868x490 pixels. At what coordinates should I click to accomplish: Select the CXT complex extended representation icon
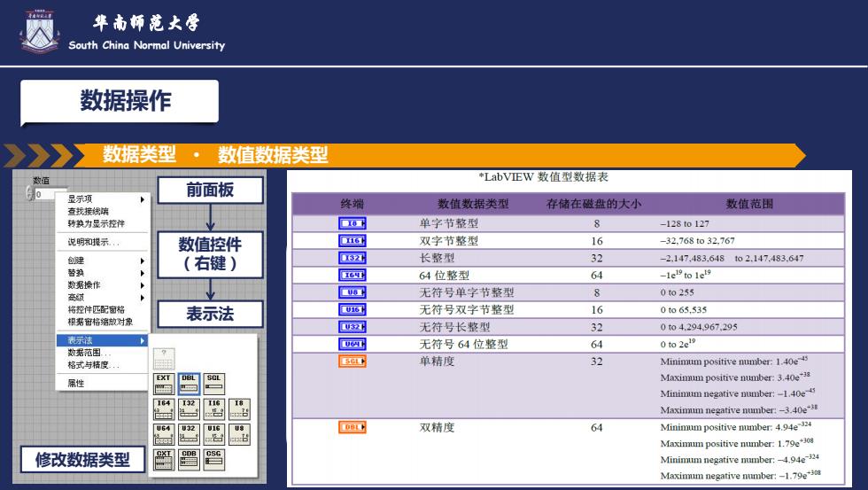[x=163, y=460]
